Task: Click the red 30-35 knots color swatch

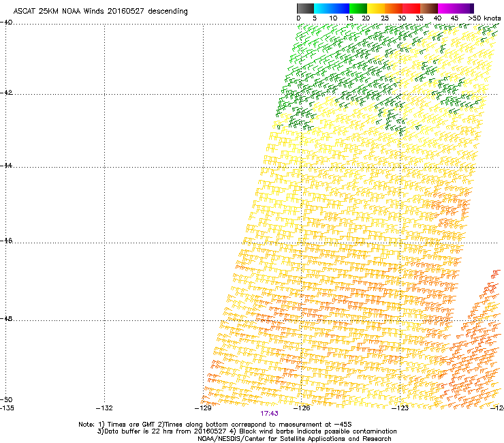Action: (x=411, y=8)
